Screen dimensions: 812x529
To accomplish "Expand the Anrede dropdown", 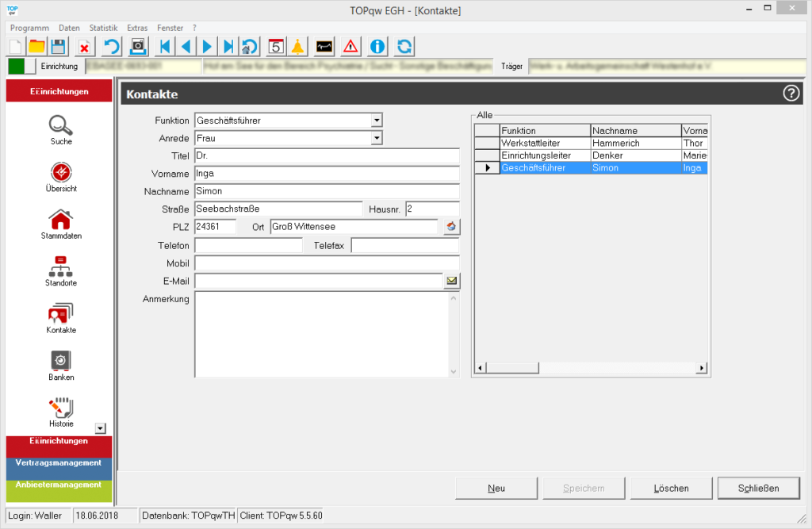I will [x=377, y=138].
